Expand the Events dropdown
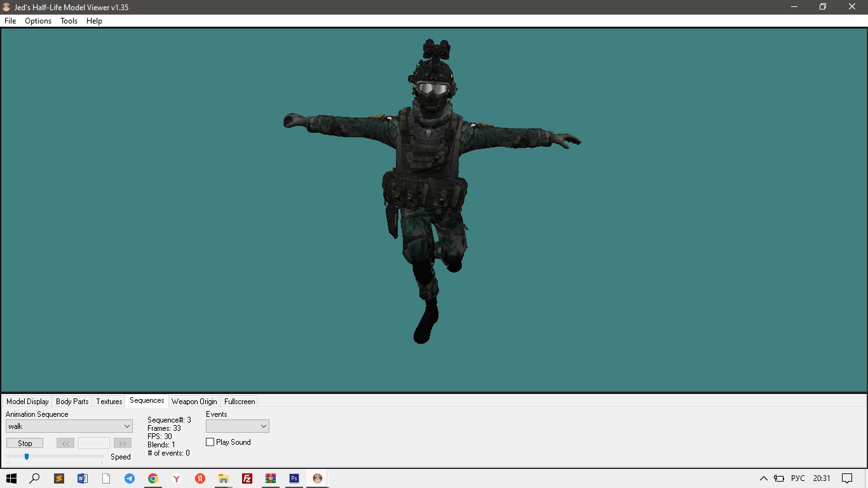 238,426
